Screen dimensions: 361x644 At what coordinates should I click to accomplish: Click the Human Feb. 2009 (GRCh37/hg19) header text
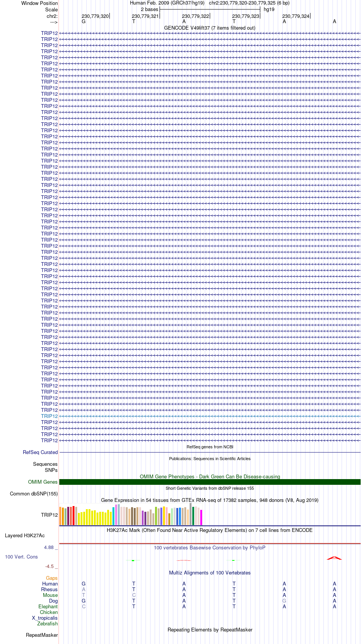point(167,3)
